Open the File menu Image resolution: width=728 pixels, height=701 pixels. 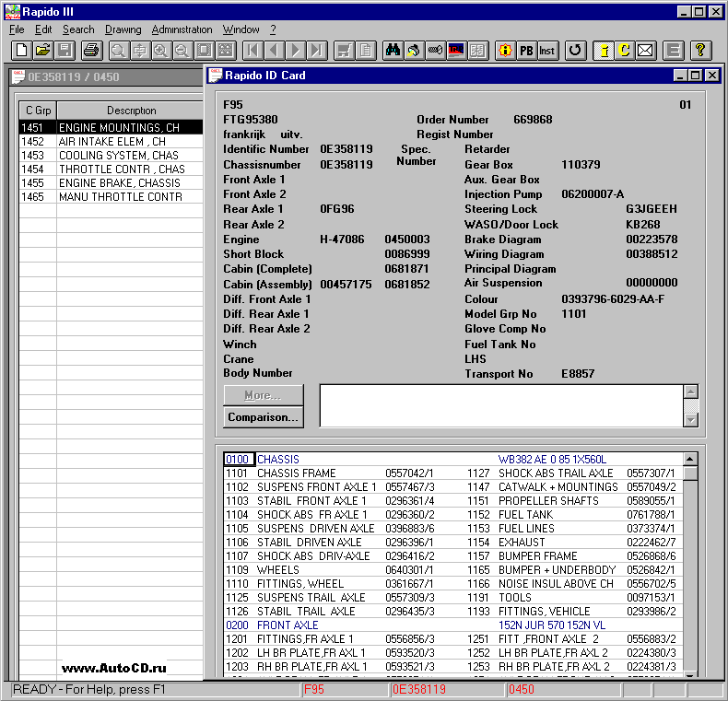(17, 29)
